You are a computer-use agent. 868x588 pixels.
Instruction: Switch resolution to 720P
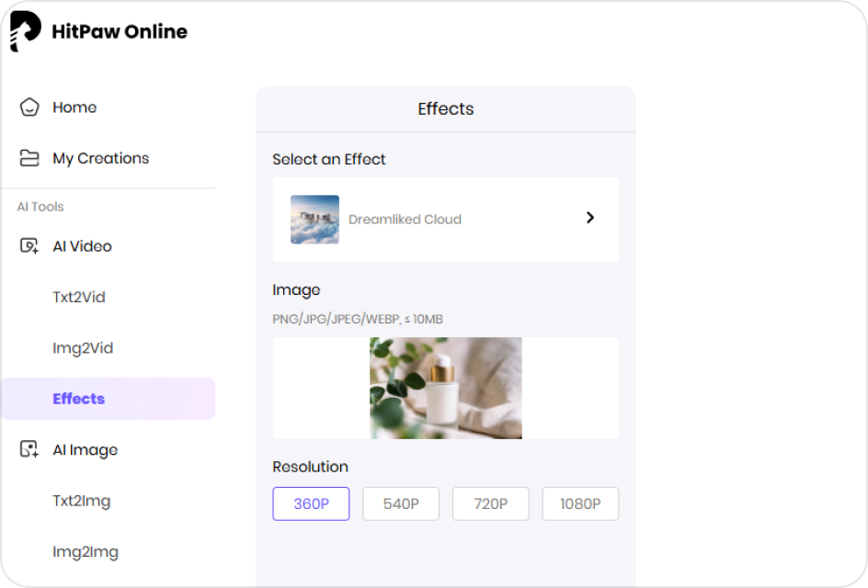(490, 503)
